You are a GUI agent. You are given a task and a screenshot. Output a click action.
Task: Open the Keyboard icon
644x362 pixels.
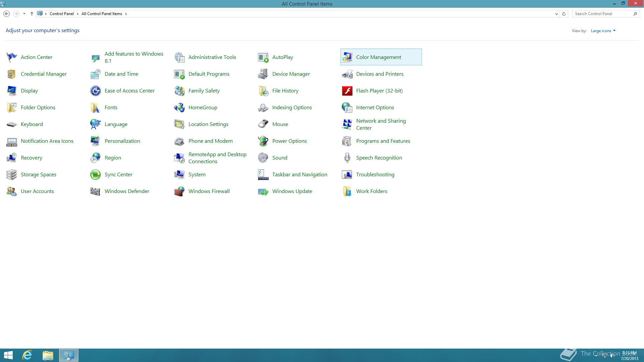(12, 124)
